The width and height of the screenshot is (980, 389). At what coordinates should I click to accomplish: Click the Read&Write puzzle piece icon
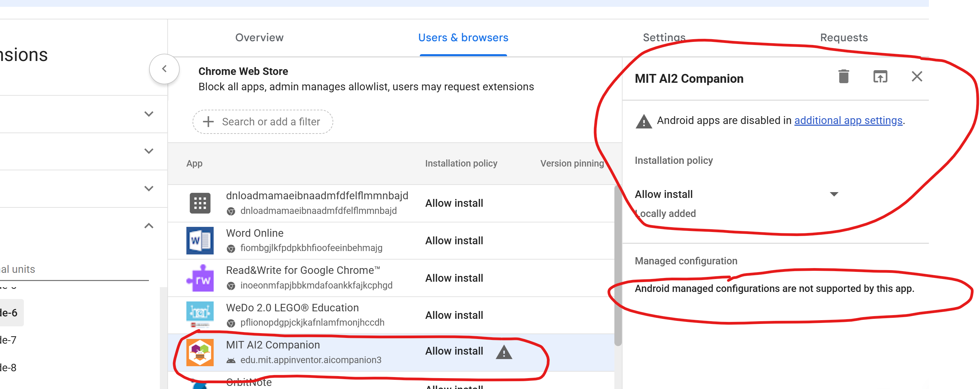(x=200, y=278)
